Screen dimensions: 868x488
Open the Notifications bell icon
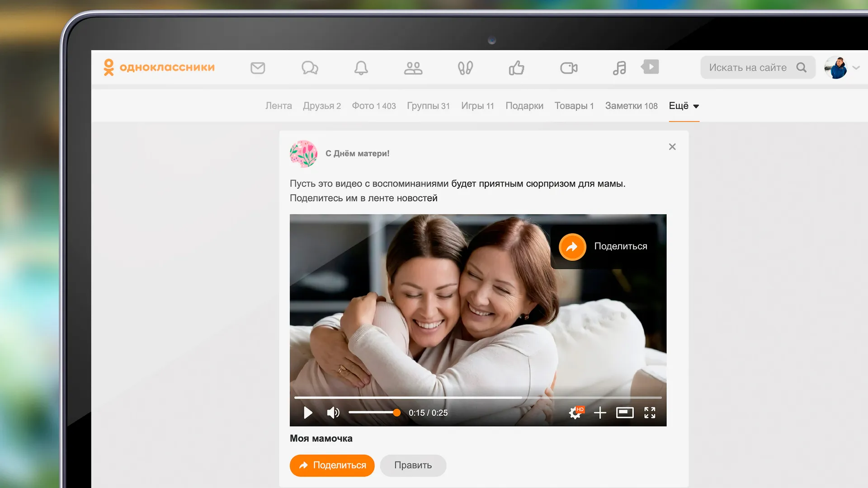click(361, 68)
